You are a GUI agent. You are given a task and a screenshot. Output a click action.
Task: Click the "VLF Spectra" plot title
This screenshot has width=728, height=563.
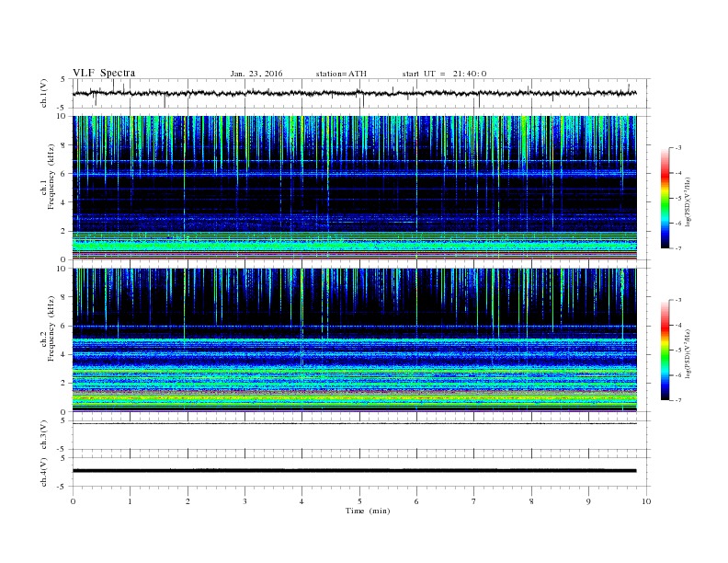104,73
